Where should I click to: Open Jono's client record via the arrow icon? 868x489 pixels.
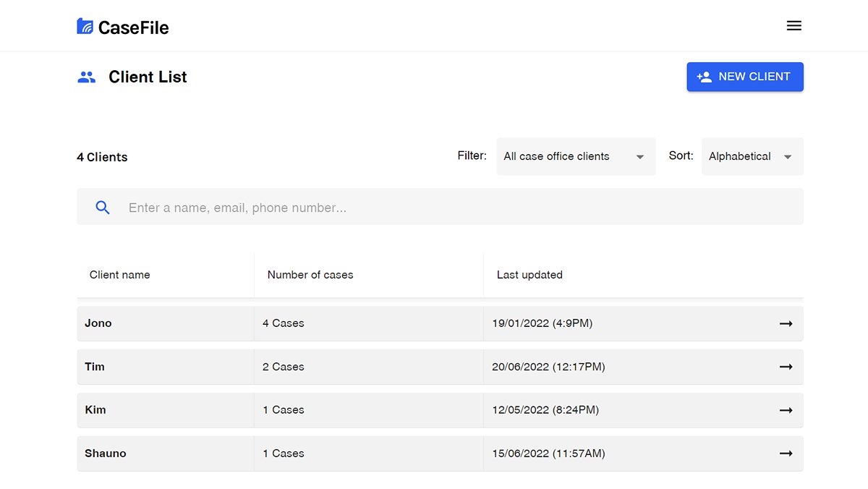[786, 323]
